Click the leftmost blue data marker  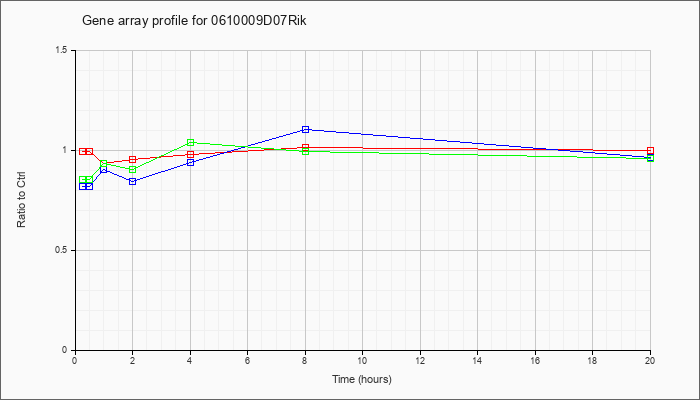tap(83, 186)
